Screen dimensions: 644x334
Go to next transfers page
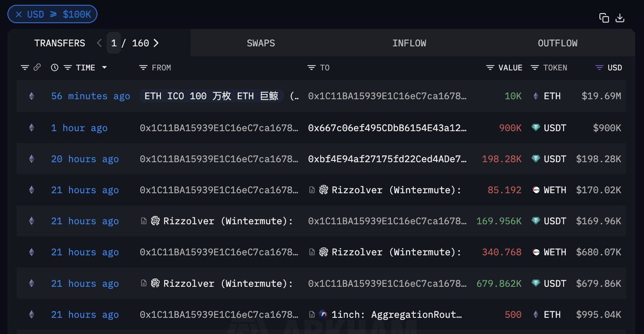[156, 43]
